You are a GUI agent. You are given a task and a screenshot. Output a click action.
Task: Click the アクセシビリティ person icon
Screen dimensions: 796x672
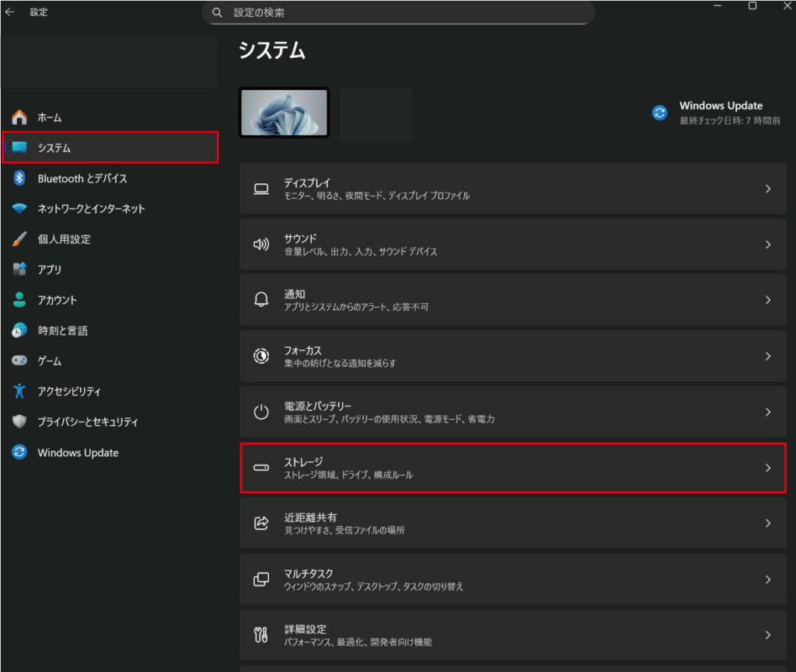click(19, 392)
